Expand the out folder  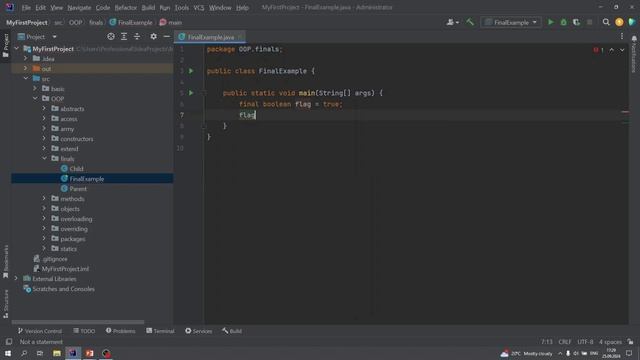click(26, 69)
